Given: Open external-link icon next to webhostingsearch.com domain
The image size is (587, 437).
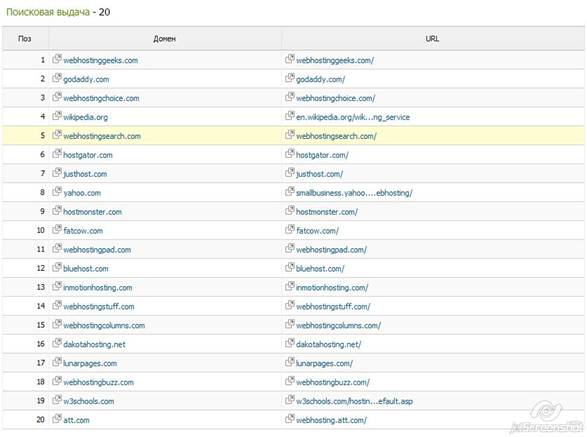Looking at the screenshot, I should [57, 134].
